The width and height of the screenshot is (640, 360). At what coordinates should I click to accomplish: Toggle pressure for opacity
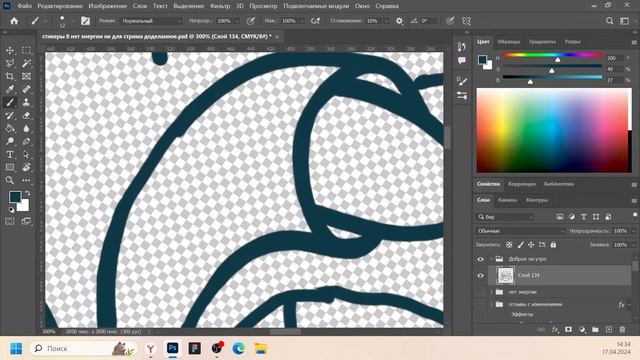coord(251,21)
